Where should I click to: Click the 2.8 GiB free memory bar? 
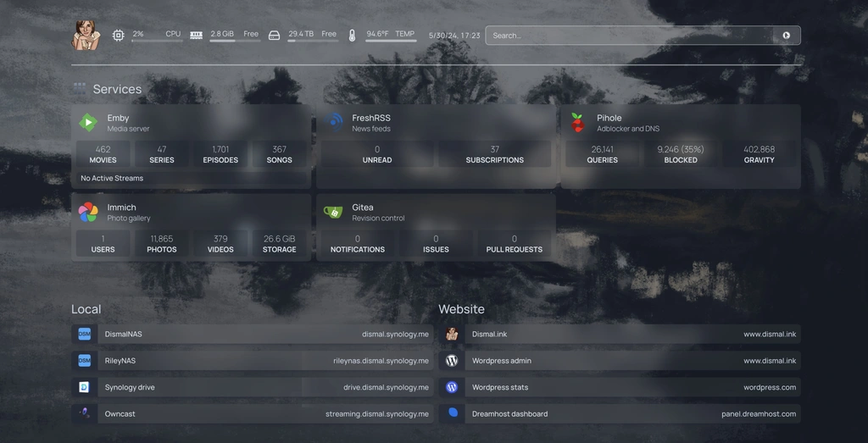tap(235, 41)
